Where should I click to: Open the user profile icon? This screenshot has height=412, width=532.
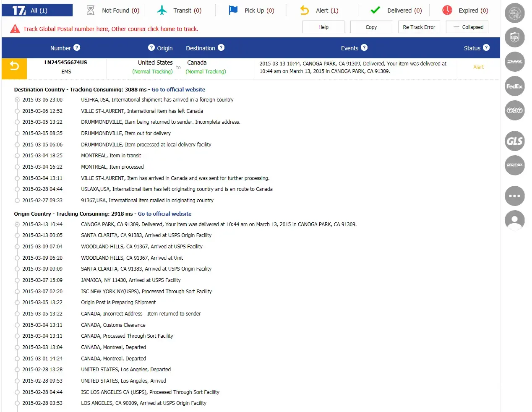(514, 220)
